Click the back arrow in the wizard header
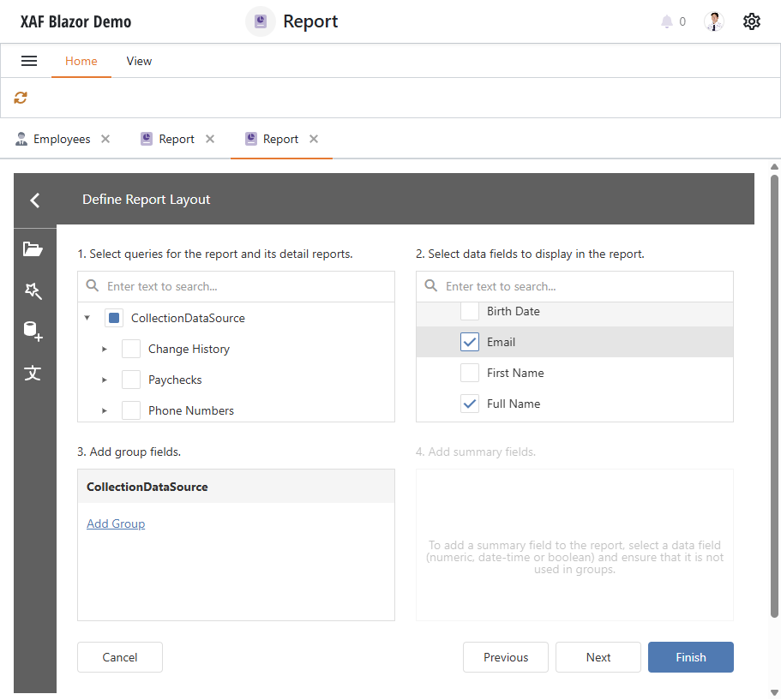781x700 pixels. click(x=34, y=200)
